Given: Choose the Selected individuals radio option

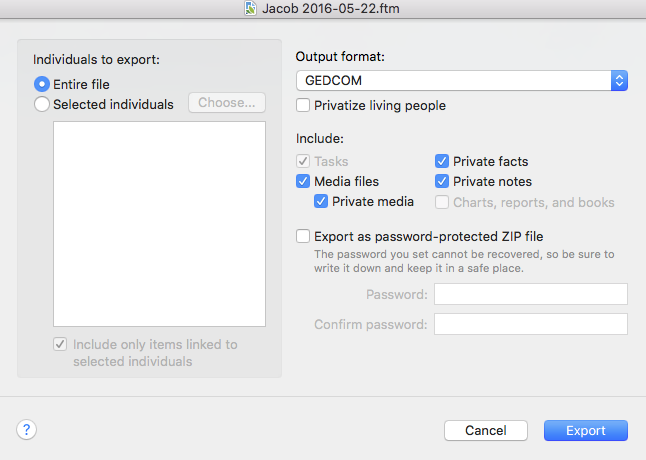Looking at the screenshot, I should click(42, 104).
